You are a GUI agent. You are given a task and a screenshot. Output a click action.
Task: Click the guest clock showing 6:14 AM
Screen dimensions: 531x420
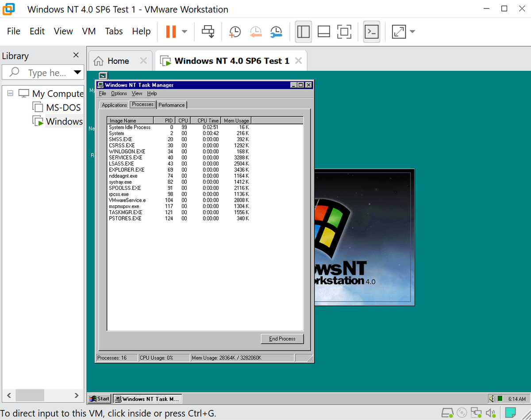coord(517,399)
